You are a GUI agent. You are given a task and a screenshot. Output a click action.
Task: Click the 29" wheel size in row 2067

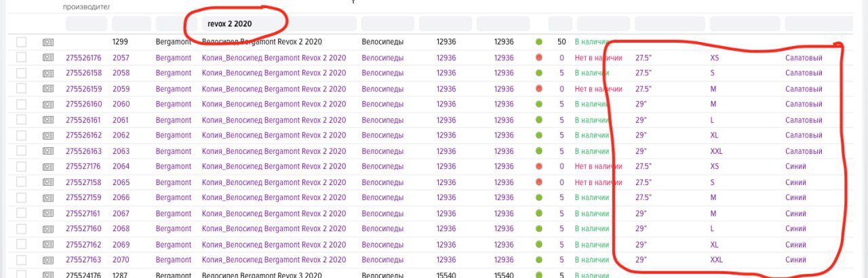[641, 214]
